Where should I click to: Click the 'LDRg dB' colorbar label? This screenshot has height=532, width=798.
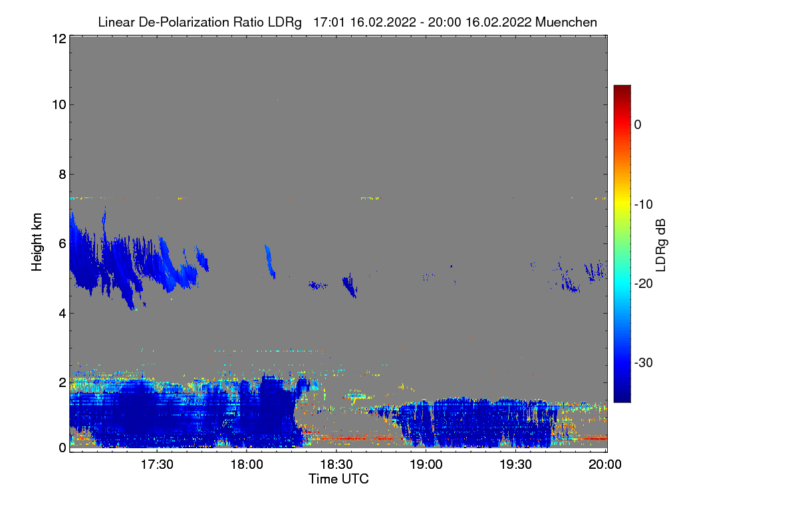pos(660,245)
